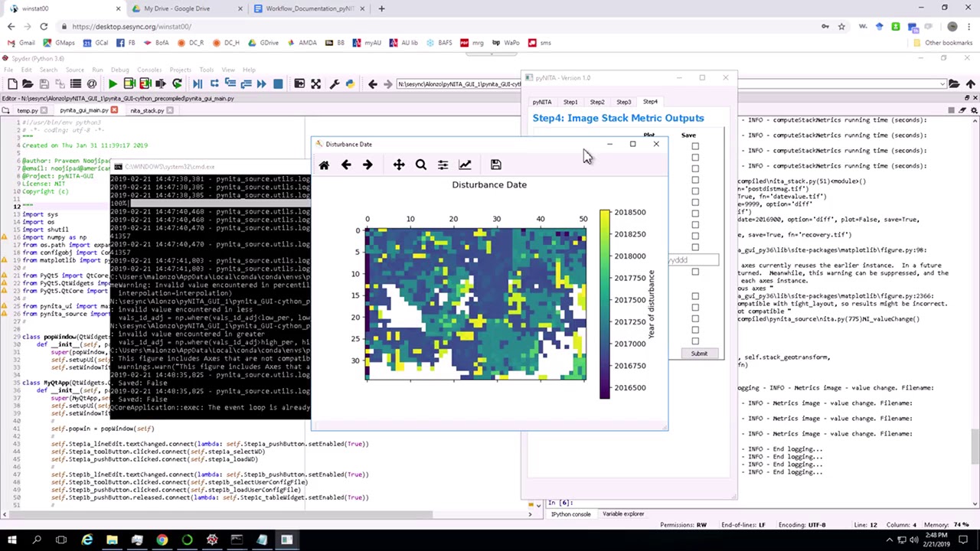Open the Windows Start menu

[12, 540]
